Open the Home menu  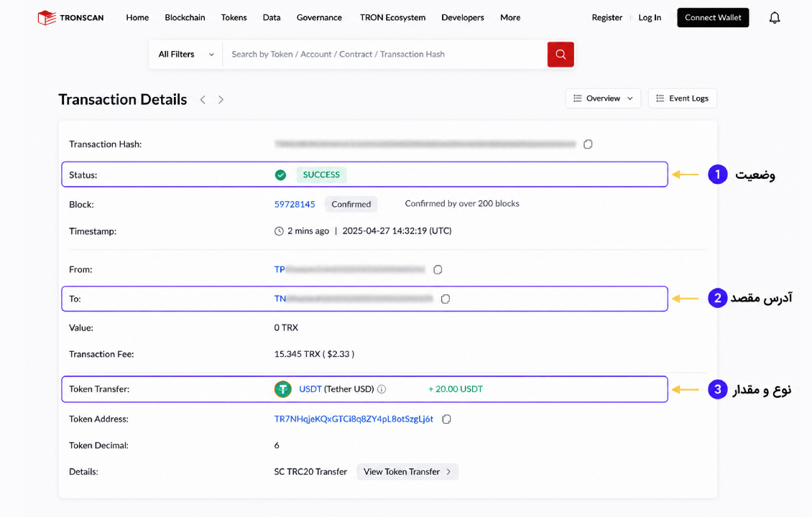click(137, 18)
